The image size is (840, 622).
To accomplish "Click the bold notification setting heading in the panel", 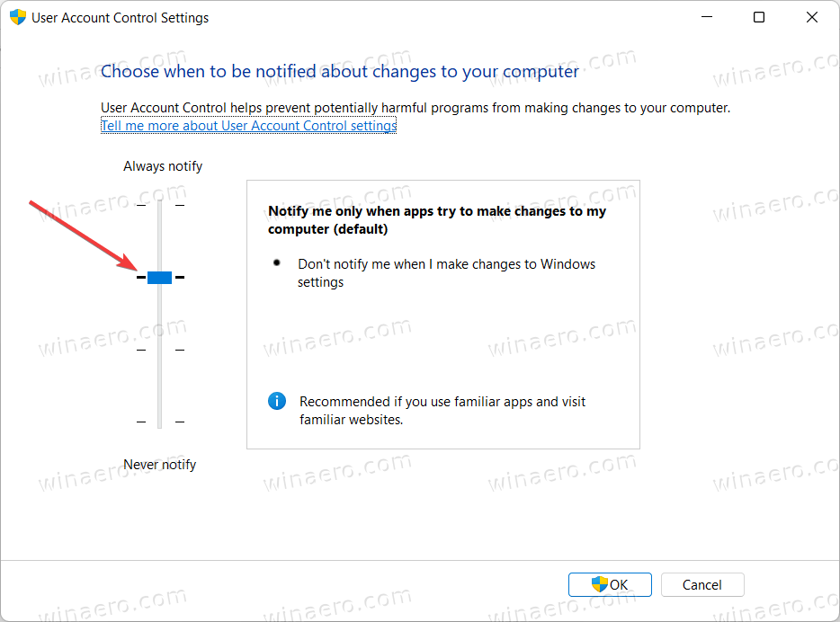I will tap(436, 219).
